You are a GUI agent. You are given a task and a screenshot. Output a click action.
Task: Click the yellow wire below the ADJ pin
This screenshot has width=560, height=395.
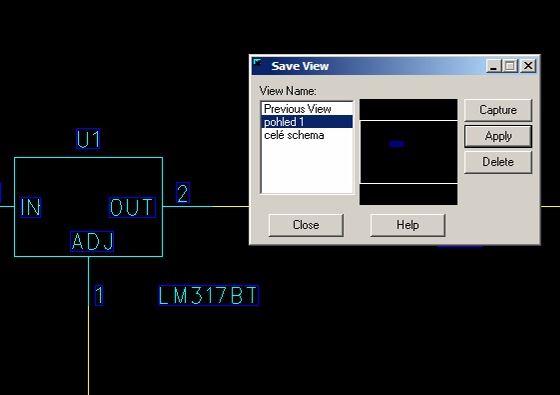89,350
